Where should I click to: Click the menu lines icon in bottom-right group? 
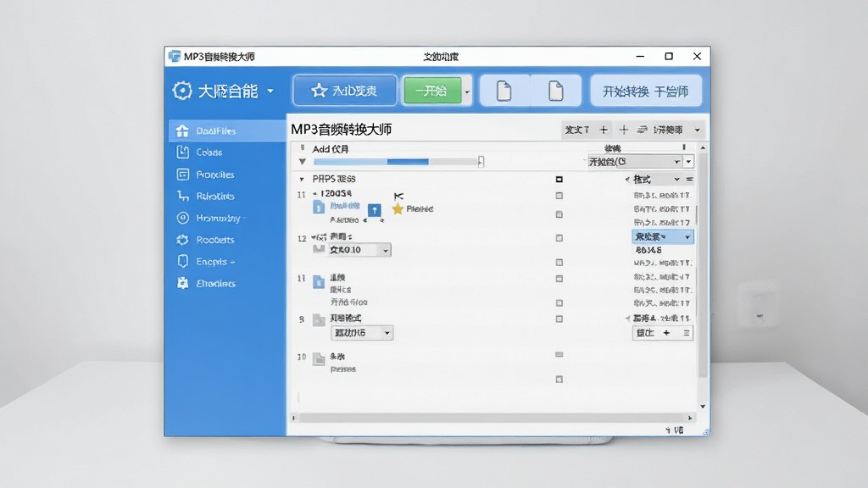[687, 333]
